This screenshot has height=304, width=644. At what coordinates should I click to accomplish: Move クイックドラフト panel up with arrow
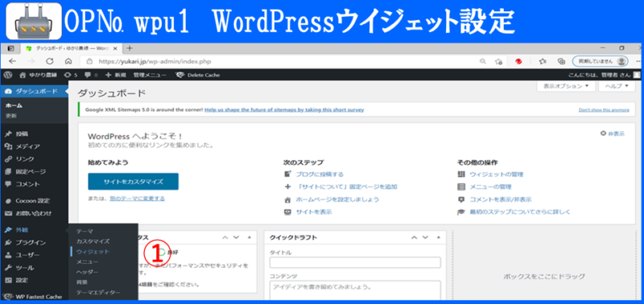(414, 237)
